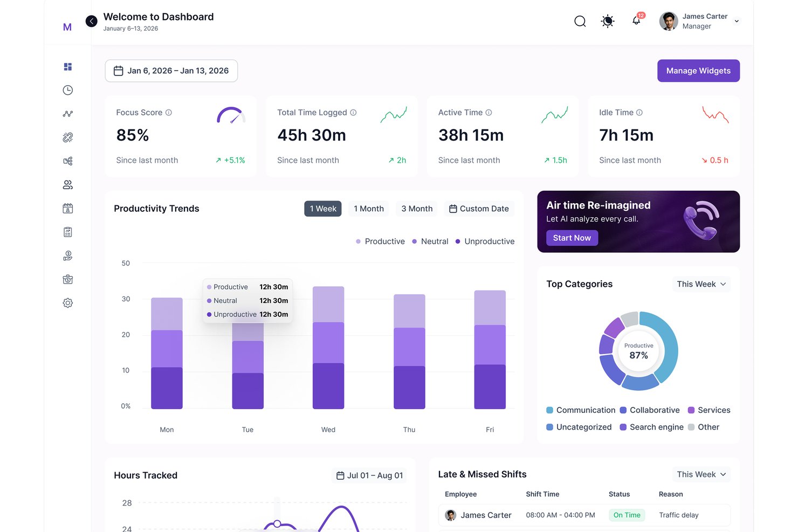
Task: Click the Uncategorized legend entry
Action: 579,427
